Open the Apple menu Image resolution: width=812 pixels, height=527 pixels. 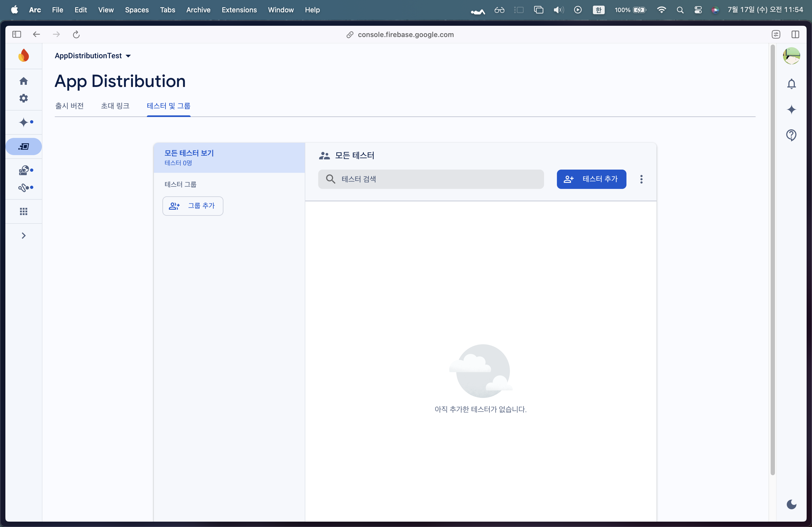coord(14,10)
